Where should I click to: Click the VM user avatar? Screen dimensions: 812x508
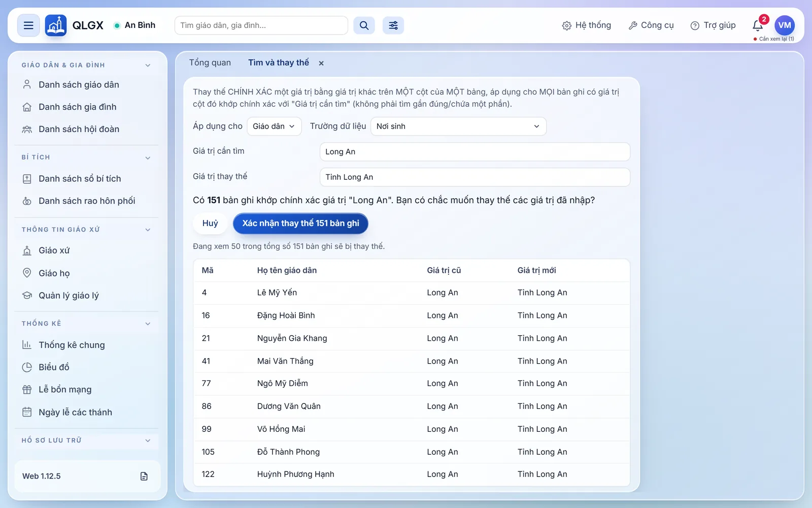784,25
